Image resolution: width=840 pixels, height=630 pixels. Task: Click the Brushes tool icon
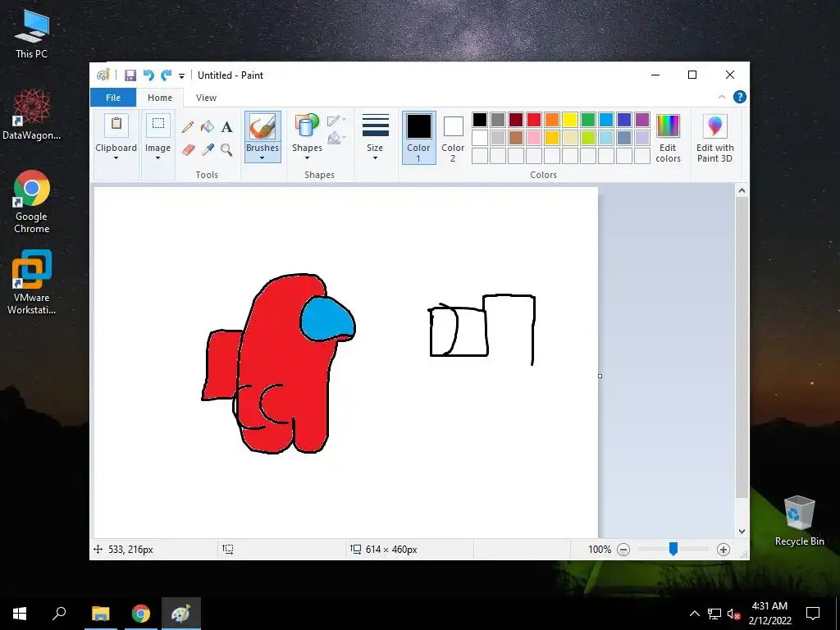262,128
